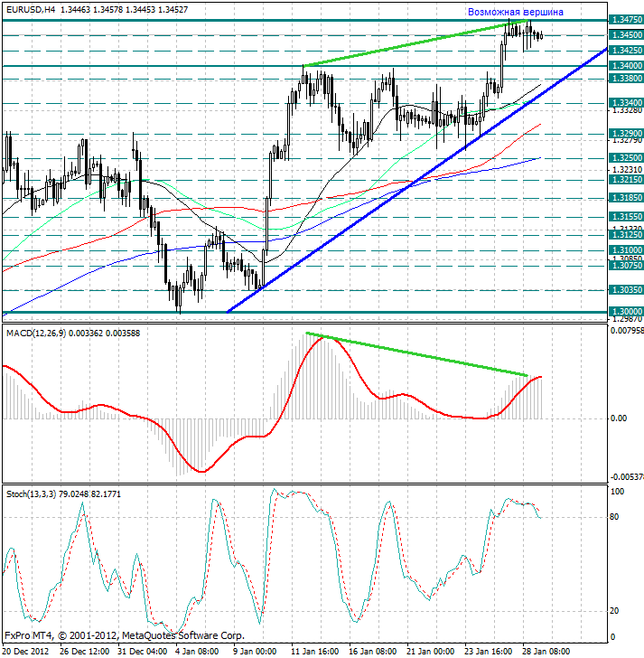
Task: Click the '4 Jan 08:00' time axis label
Action: click(197, 652)
